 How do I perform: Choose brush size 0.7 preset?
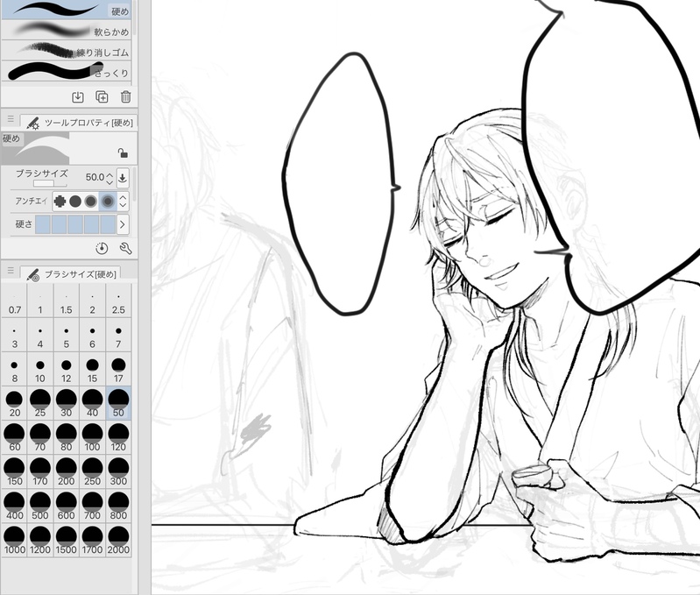click(x=14, y=301)
